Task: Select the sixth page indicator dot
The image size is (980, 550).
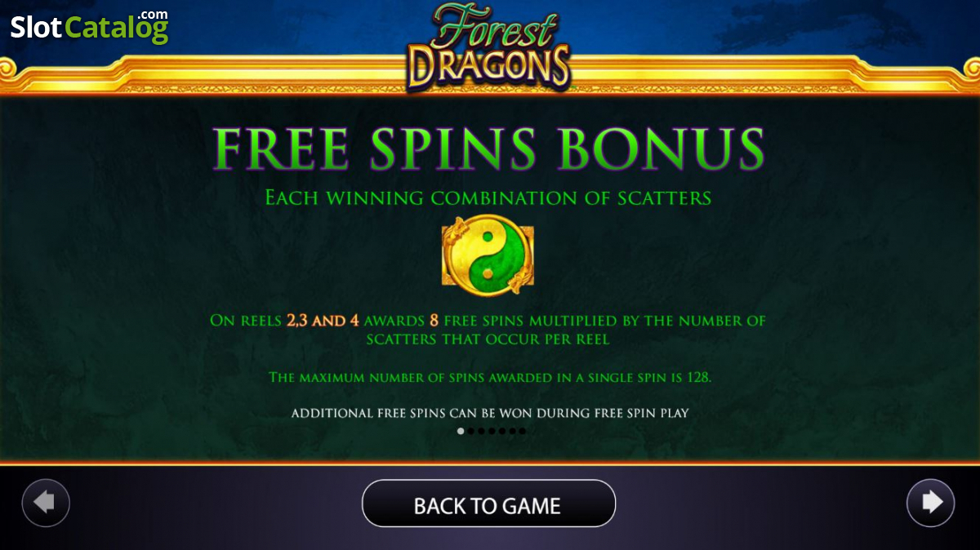Action: pos(512,431)
